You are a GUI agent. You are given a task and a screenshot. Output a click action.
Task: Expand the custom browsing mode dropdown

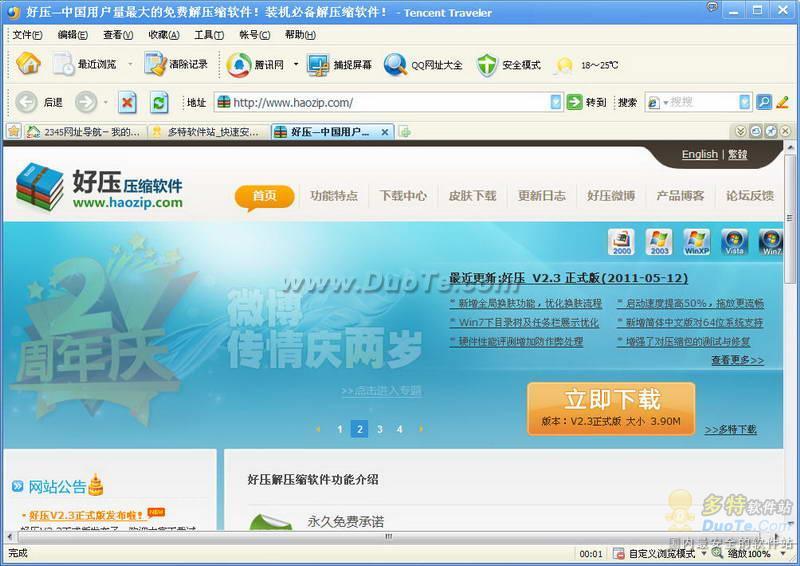pos(704,553)
